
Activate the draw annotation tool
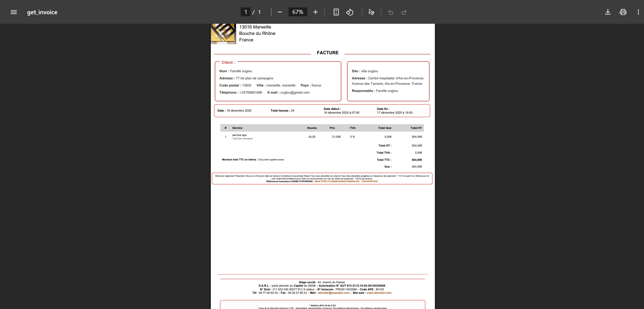[371, 12]
